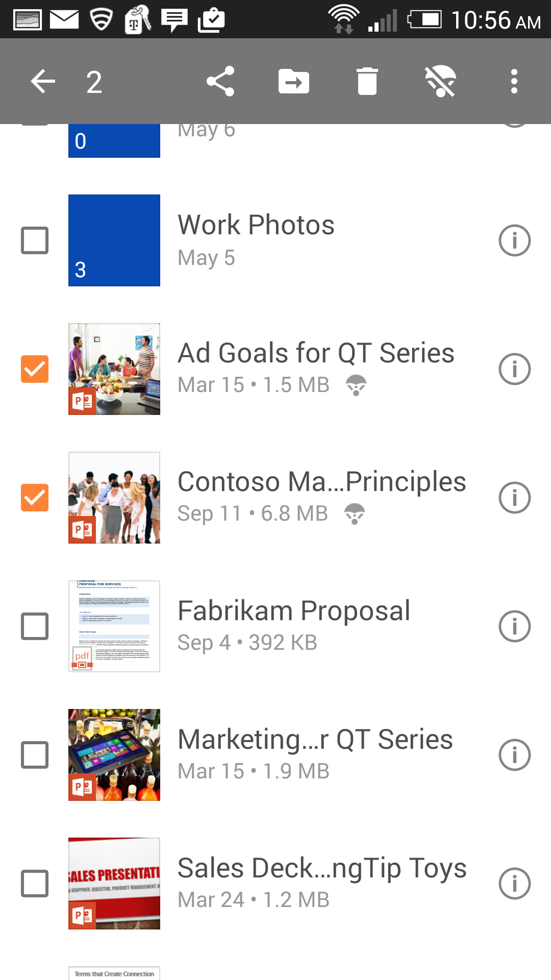Select the Fabrikam Proposal checkbox
551x980 pixels.
click(35, 626)
